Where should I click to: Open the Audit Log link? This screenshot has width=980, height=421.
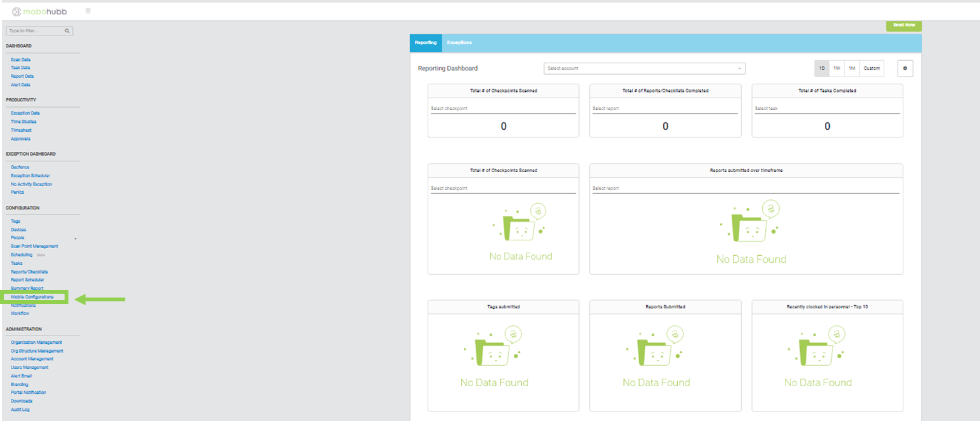pyautogui.click(x=20, y=410)
